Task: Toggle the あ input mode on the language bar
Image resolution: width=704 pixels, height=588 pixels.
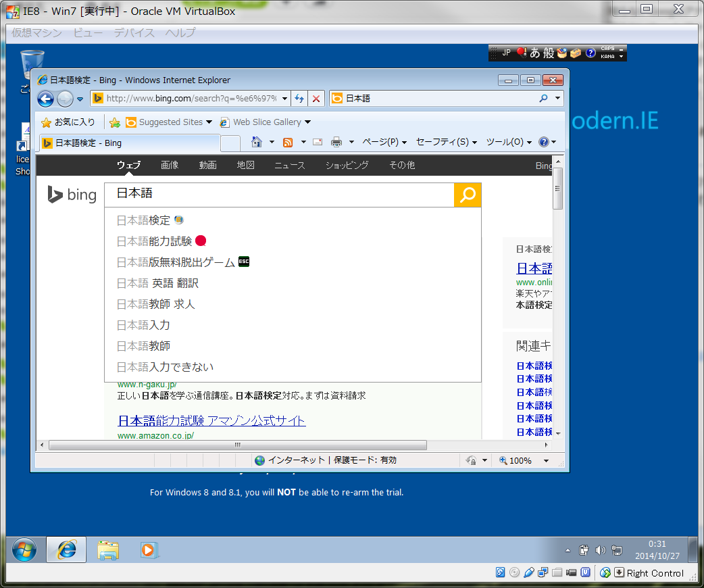Action: click(x=534, y=53)
